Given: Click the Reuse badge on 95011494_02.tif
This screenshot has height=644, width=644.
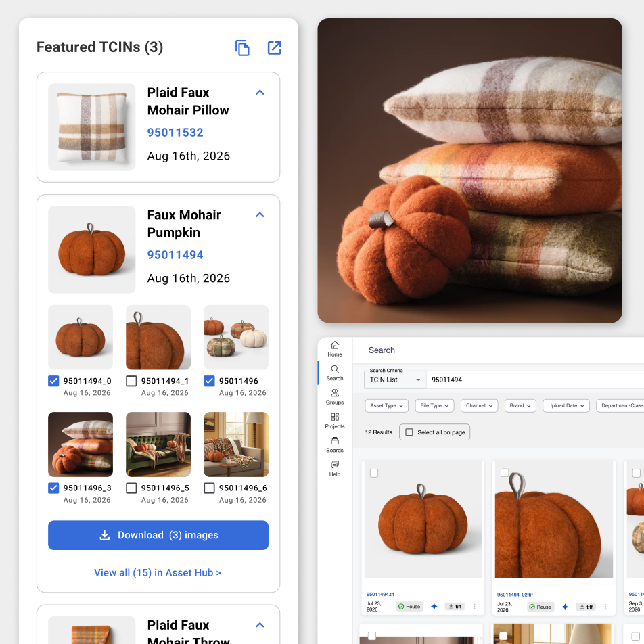Looking at the screenshot, I should coord(540,607).
